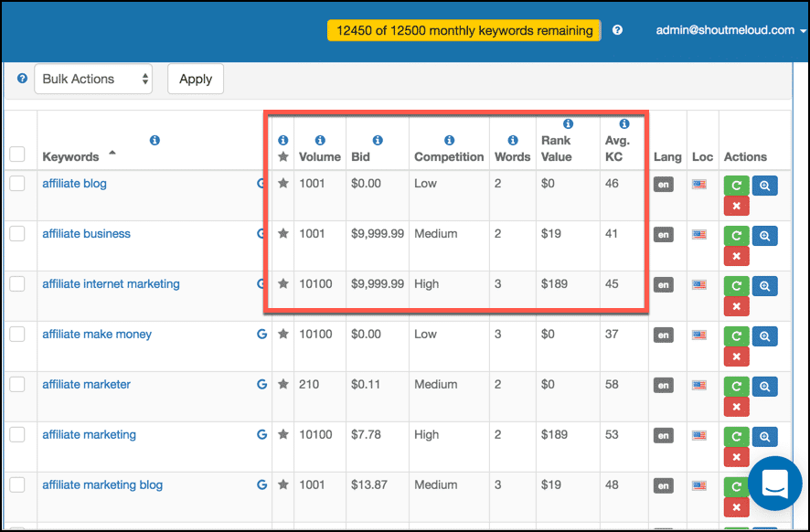Open Google search for affiliate make money
Viewport: 810px width, 532px height.
(261, 335)
